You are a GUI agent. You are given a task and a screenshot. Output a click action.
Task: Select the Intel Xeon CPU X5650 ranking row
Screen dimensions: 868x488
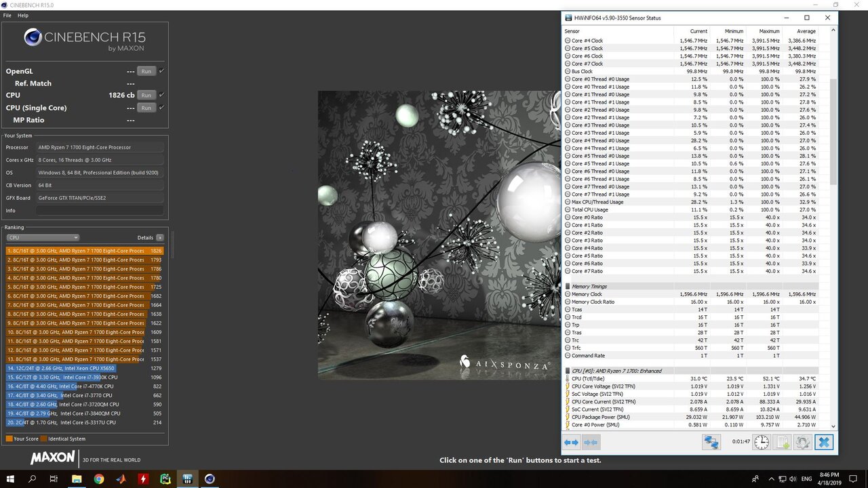(x=85, y=368)
